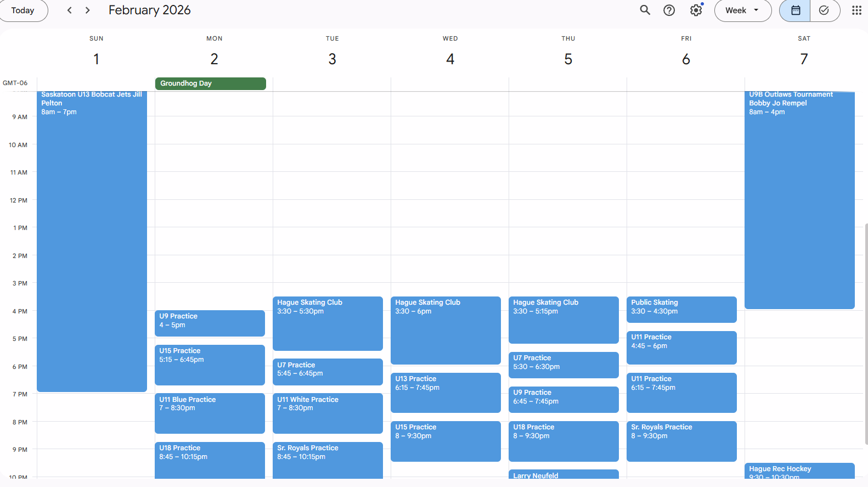Viewport: 868px width, 487px height.
Task: Open the search magnifier icon
Action: click(645, 10)
